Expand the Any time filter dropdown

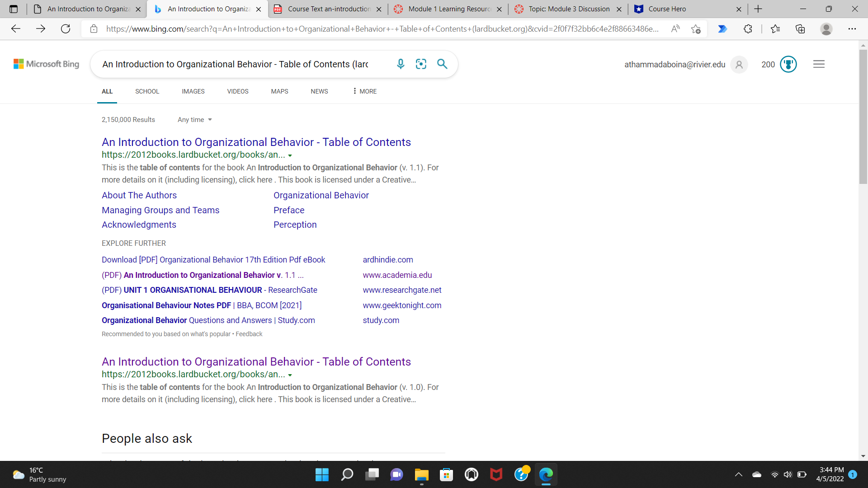click(195, 120)
